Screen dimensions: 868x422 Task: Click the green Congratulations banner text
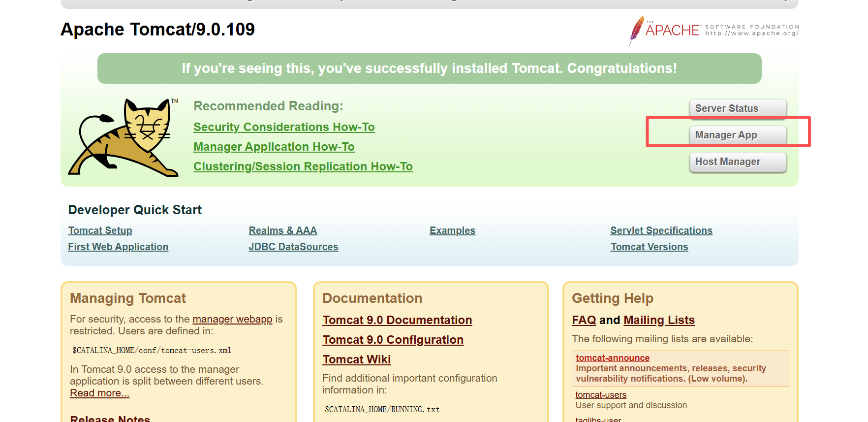429,68
